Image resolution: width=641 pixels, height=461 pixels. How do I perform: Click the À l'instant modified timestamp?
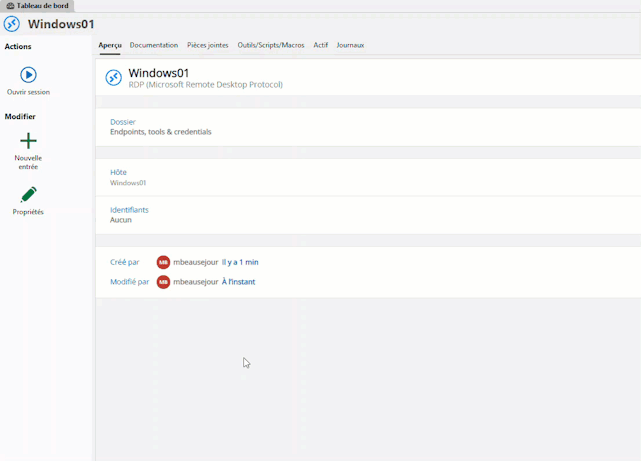tap(238, 282)
